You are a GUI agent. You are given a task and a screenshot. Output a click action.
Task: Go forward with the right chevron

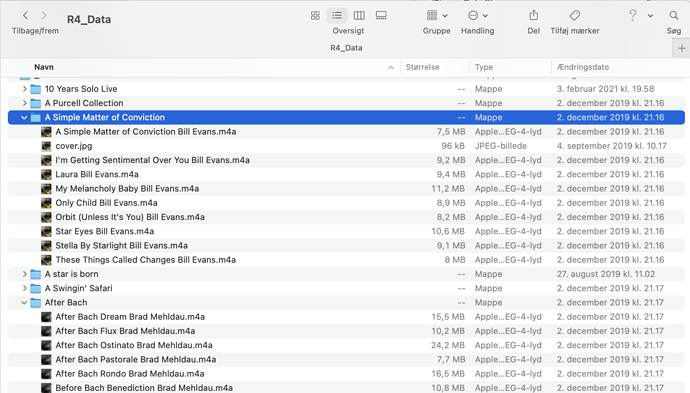(x=44, y=15)
